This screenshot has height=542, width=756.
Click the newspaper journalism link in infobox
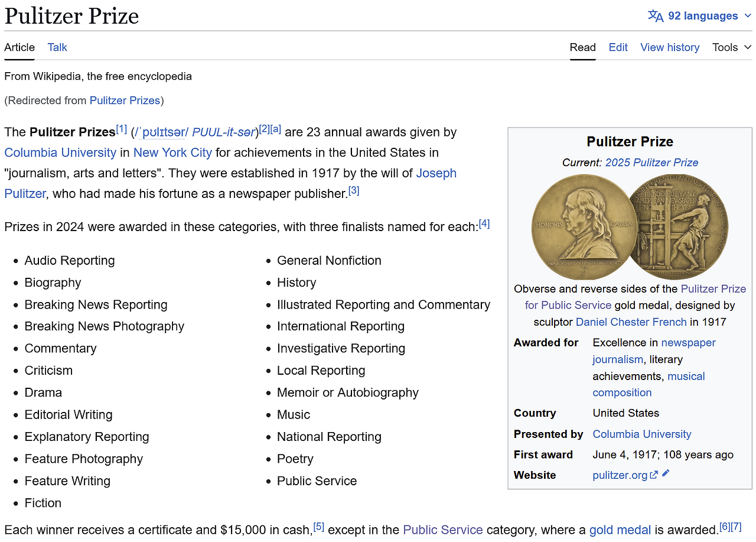click(689, 343)
